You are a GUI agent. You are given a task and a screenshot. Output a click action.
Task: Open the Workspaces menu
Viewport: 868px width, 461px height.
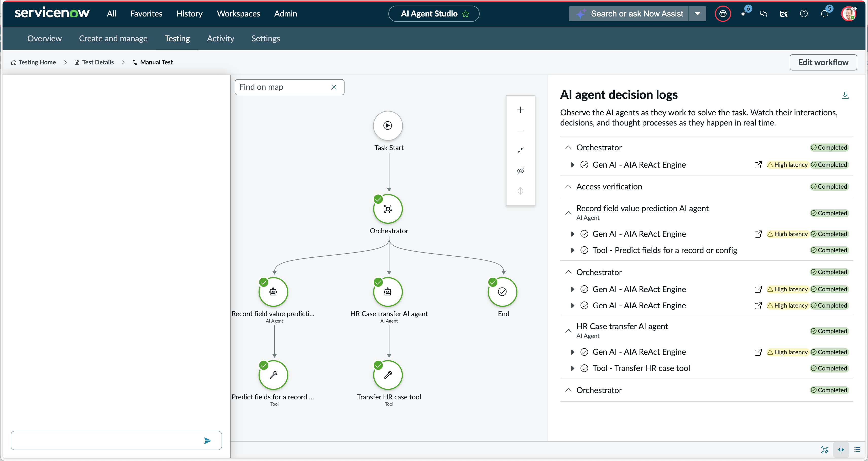click(238, 14)
